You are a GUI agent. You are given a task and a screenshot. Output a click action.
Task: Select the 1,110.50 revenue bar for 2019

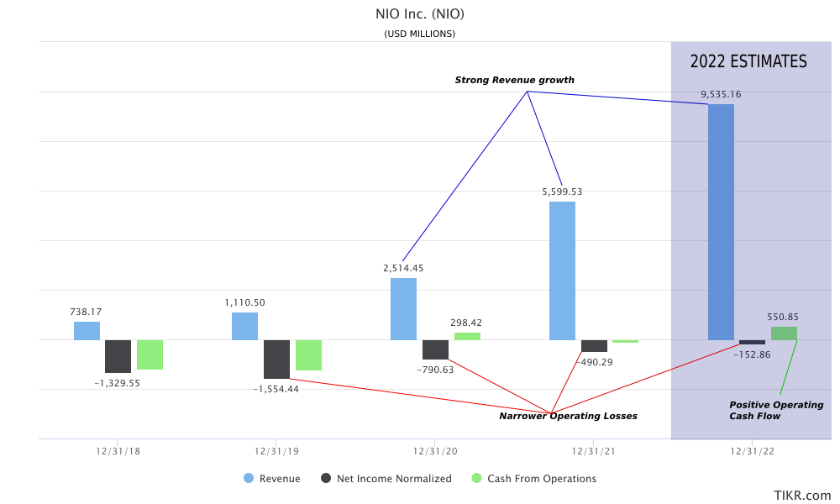(244, 326)
